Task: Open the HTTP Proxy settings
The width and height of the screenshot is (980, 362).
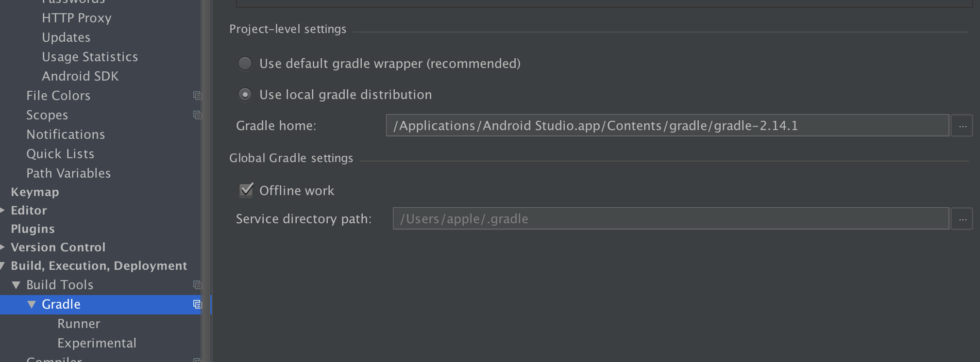Action: (77, 18)
